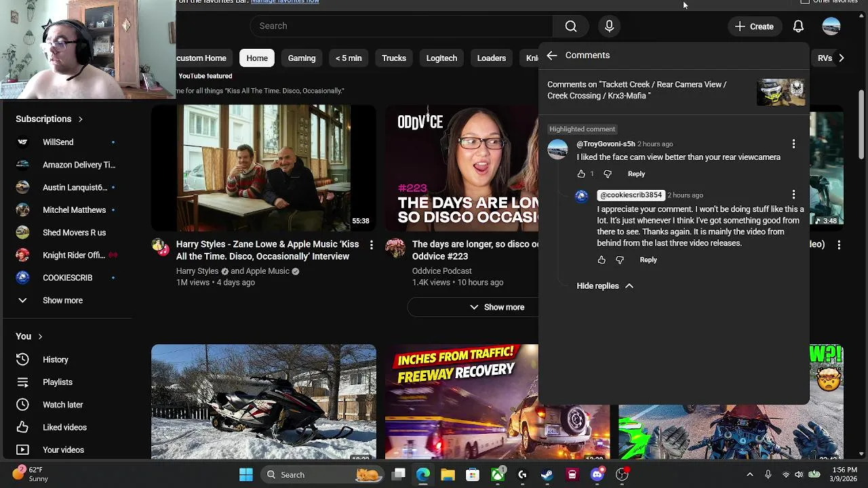Like TroyGovoni's comment

click(x=581, y=174)
